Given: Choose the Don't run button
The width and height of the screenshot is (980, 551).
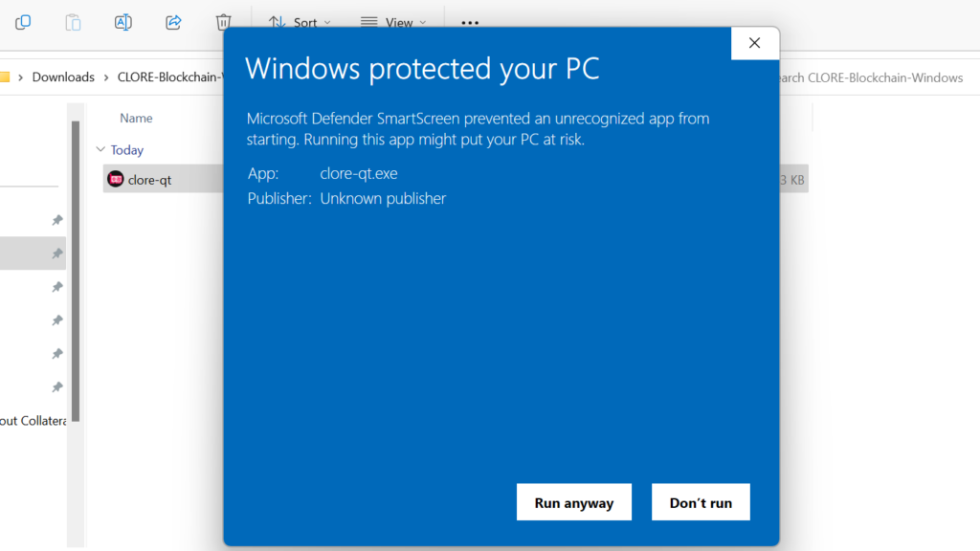Looking at the screenshot, I should 701,502.
